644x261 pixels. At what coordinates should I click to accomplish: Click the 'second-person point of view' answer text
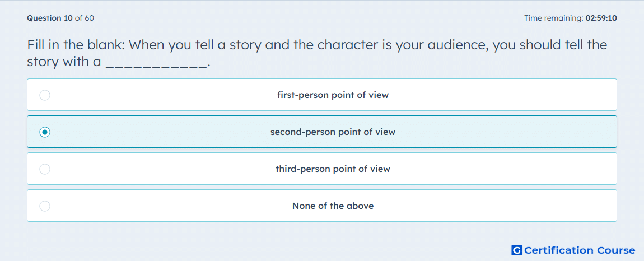pyautogui.click(x=333, y=132)
